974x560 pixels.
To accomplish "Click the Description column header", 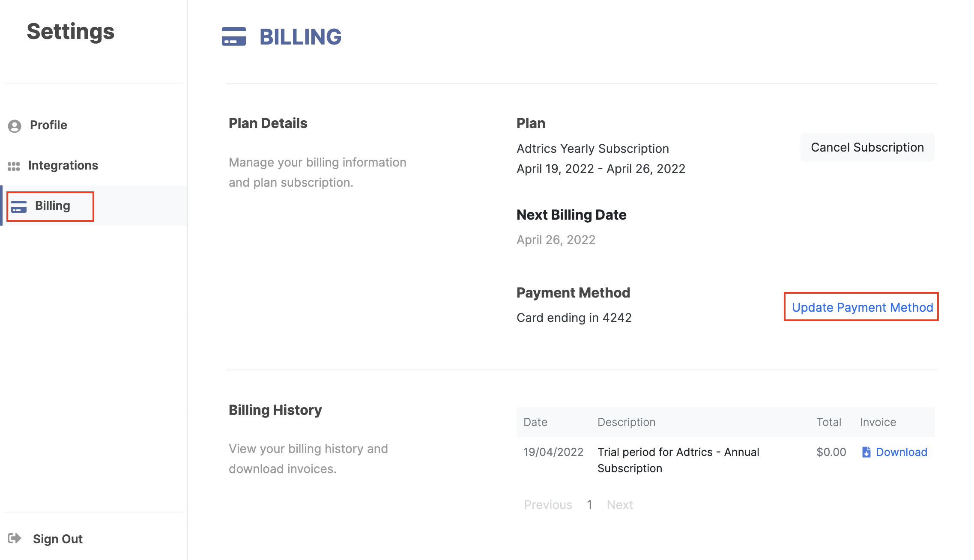I will pos(627,422).
